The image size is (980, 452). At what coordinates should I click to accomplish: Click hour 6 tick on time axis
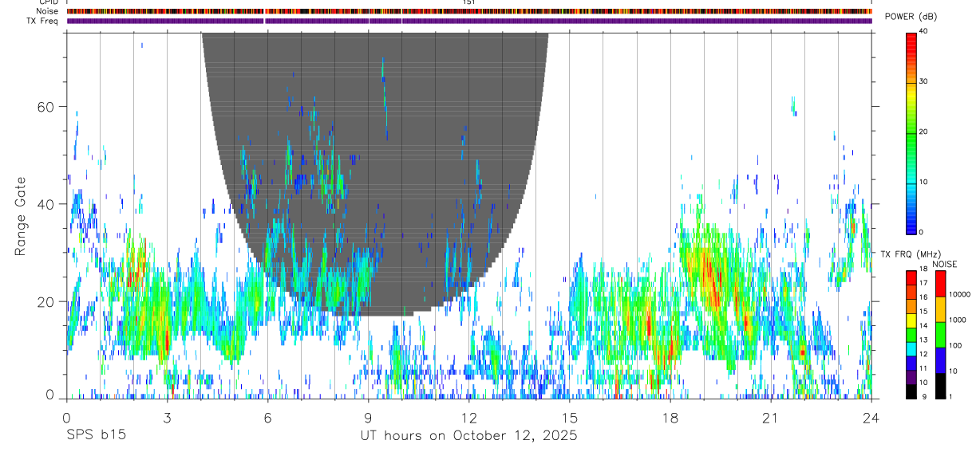[x=267, y=417]
